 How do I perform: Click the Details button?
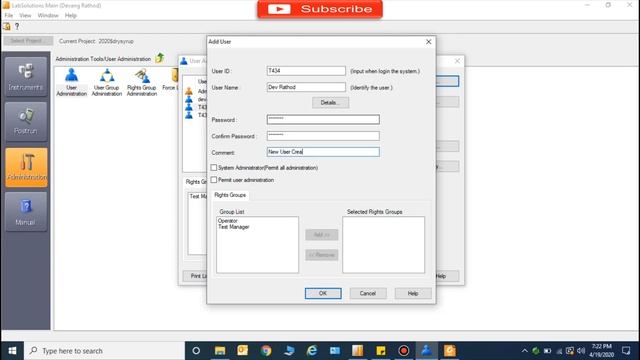pos(330,102)
